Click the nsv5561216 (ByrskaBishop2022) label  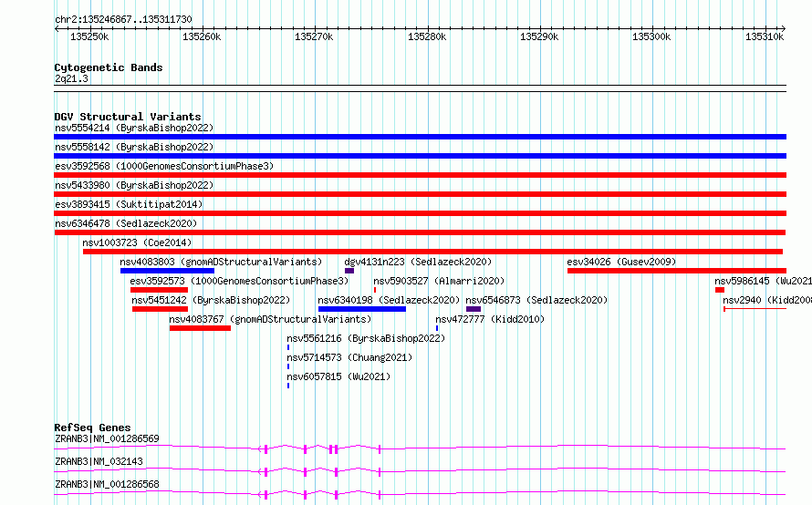(366, 338)
